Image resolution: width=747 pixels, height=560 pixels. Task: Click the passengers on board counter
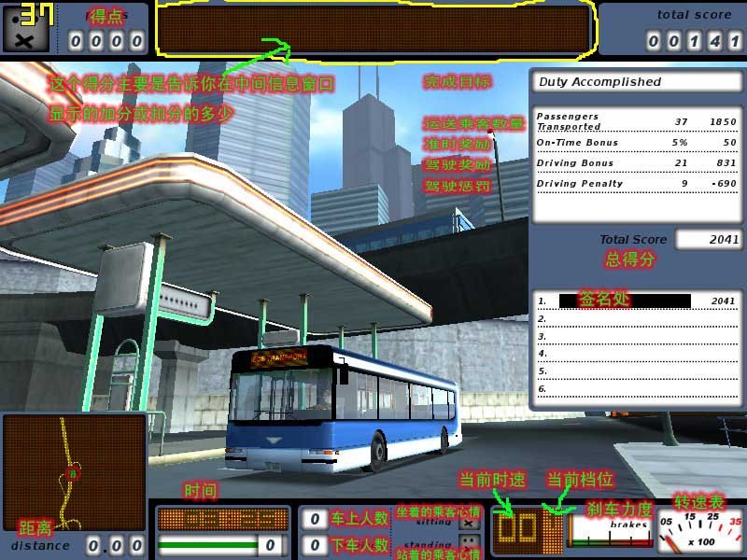tap(317, 520)
